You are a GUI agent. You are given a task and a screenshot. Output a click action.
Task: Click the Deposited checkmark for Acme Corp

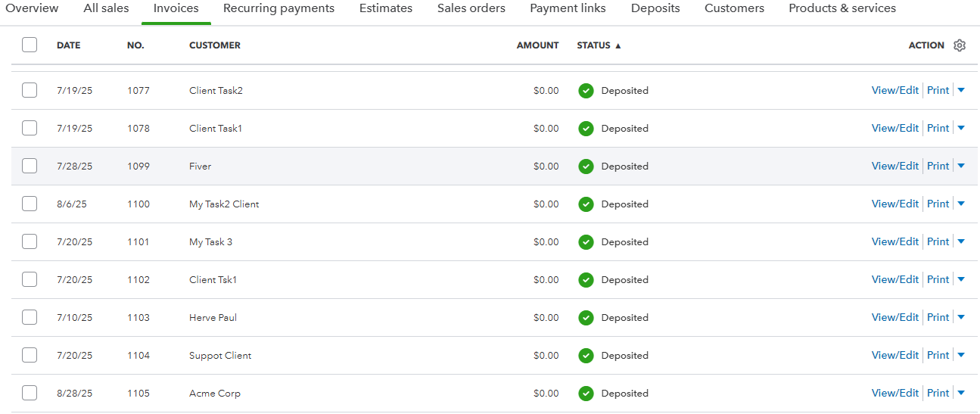pyautogui.click(x=586, y=394)
